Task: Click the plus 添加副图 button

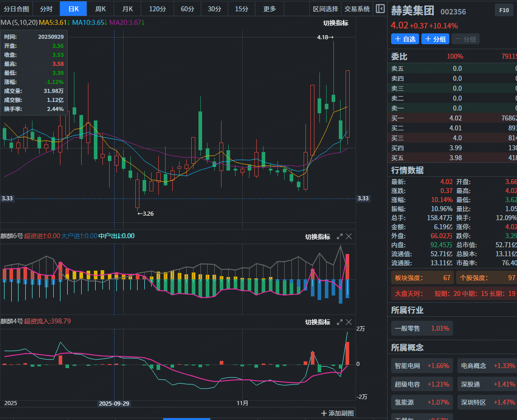Action: 337,413
